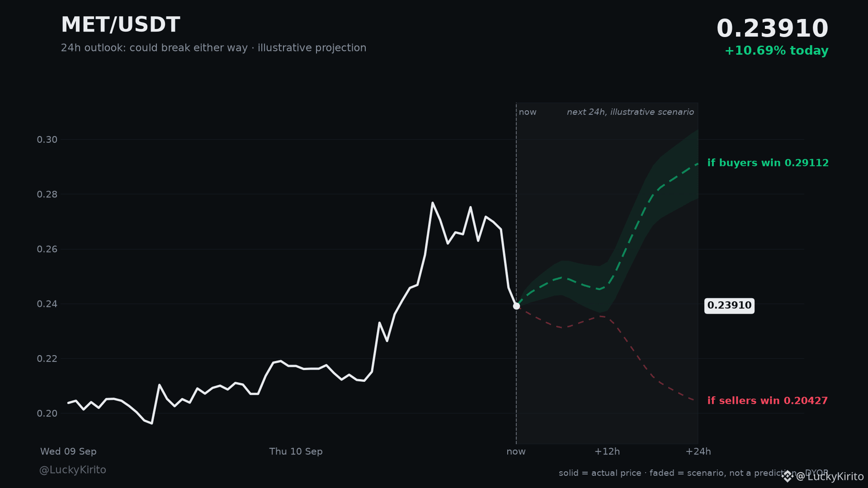Image resolution: width=868 pixels, height=488 pixels.
Task: Click the 'now' label on the x-axis
Action: (x=516, y=451)
